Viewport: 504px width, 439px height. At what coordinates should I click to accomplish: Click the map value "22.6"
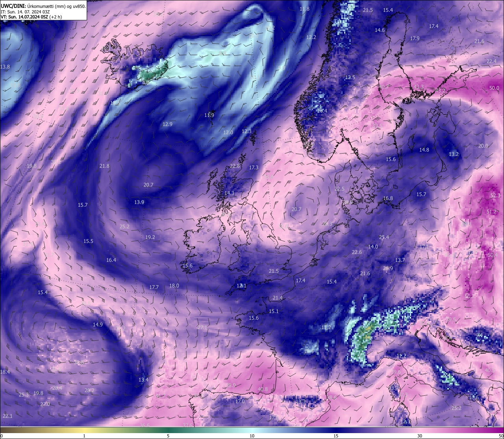[356, 252]
